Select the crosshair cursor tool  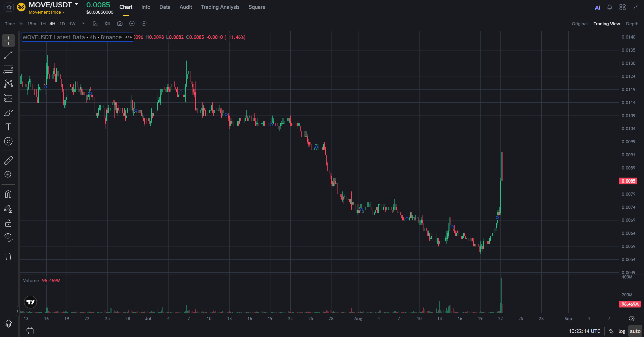(8, 40)
